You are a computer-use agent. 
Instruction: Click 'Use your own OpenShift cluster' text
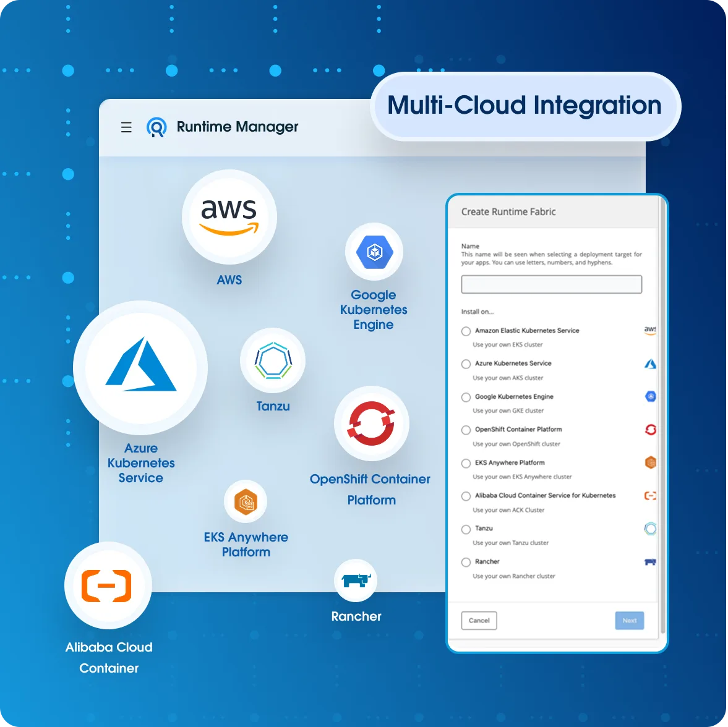pos(516,444)
